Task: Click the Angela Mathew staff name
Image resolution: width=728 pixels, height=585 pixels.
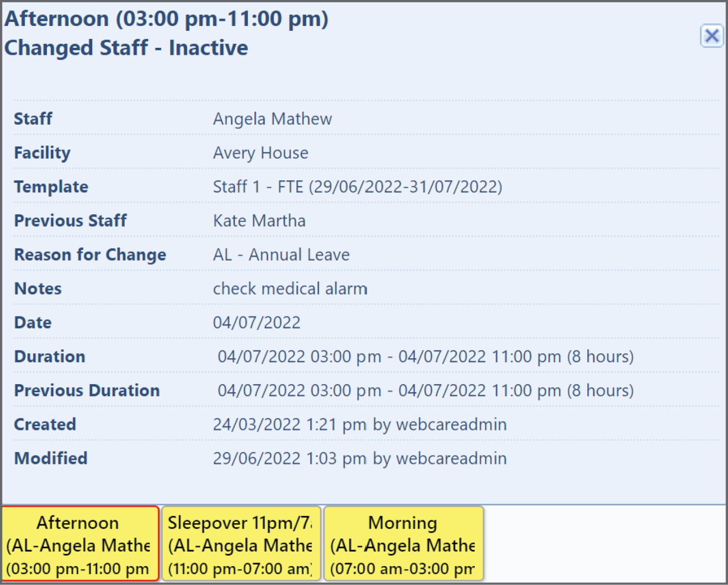Action: click(x=272, y=119)
